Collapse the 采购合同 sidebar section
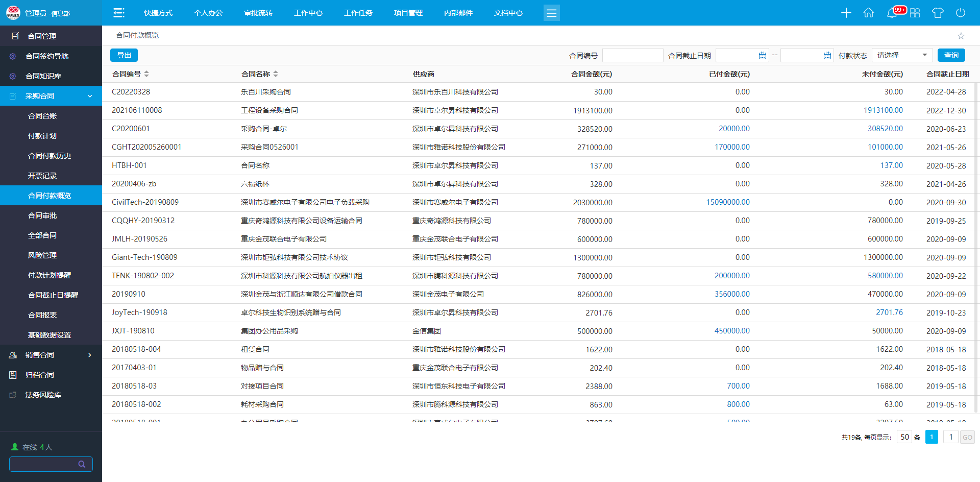The height and width of the screenshot is (482, 980). tap(90, 96)
